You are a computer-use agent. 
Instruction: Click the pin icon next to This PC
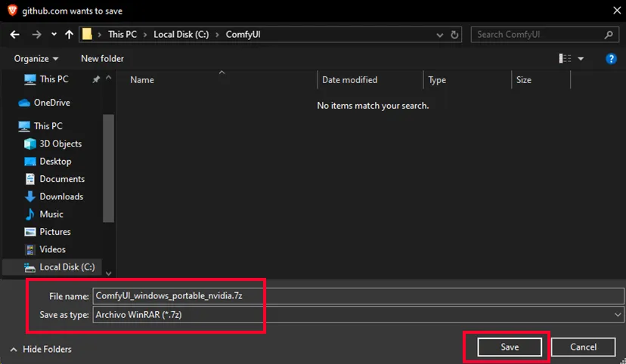[96, 80]
